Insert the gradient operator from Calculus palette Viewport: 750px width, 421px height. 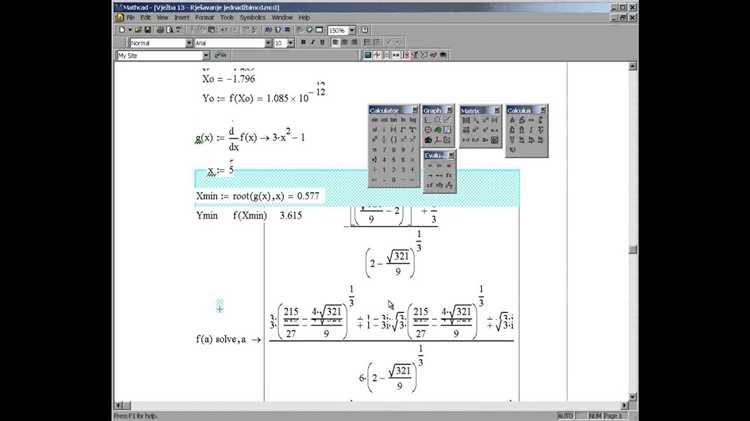click(512, 150)
